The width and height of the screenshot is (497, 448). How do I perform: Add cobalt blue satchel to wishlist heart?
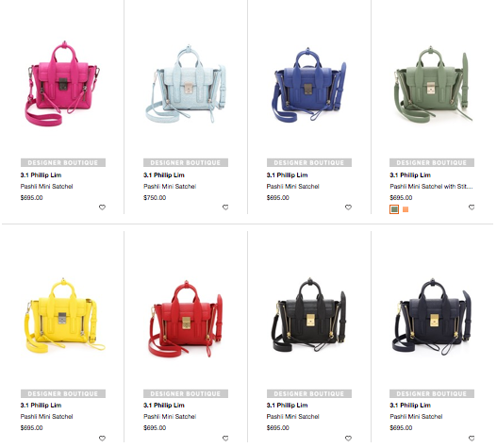(x=348, y=207)
